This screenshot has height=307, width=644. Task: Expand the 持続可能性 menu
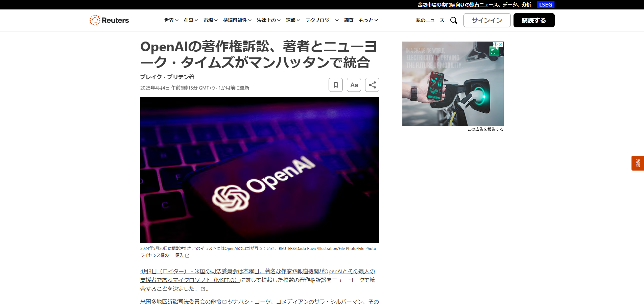tap(237, 20)
